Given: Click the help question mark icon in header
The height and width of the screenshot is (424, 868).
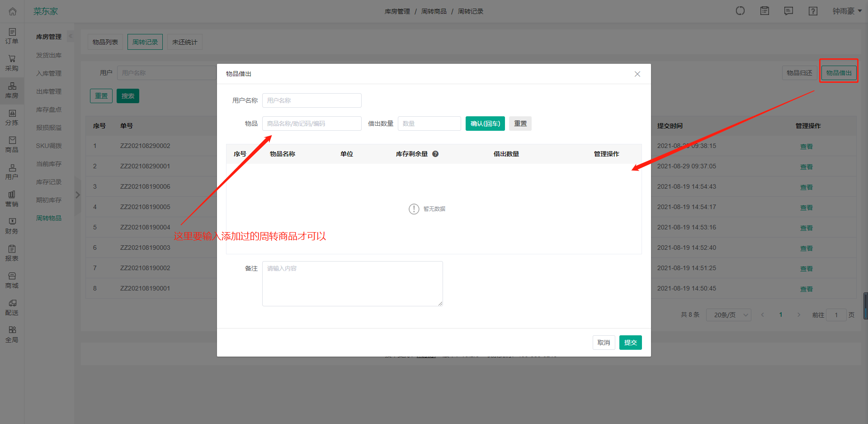Looking at the screenshot, I should [x=813, y=11].
